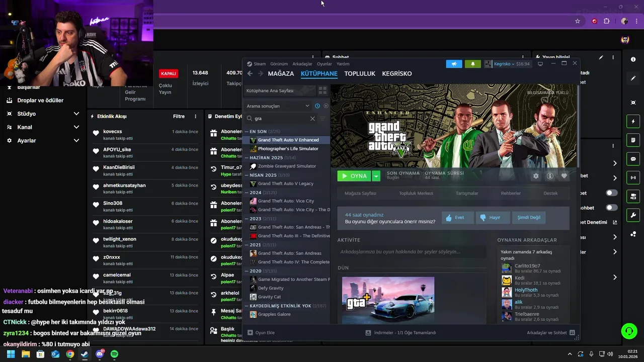Toggle first chat switch in quick actions
The image size is (644, 362).
611,193
